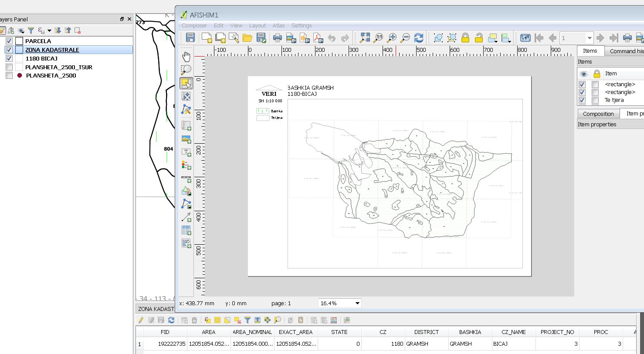Add new map to composition

(186, 126)
